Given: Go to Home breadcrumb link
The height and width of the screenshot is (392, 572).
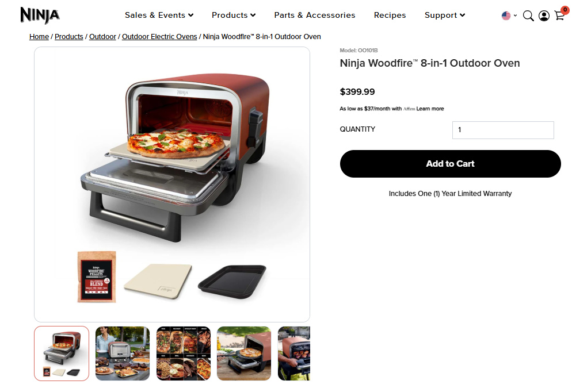Looking at the screenshot, I should 39,37.
